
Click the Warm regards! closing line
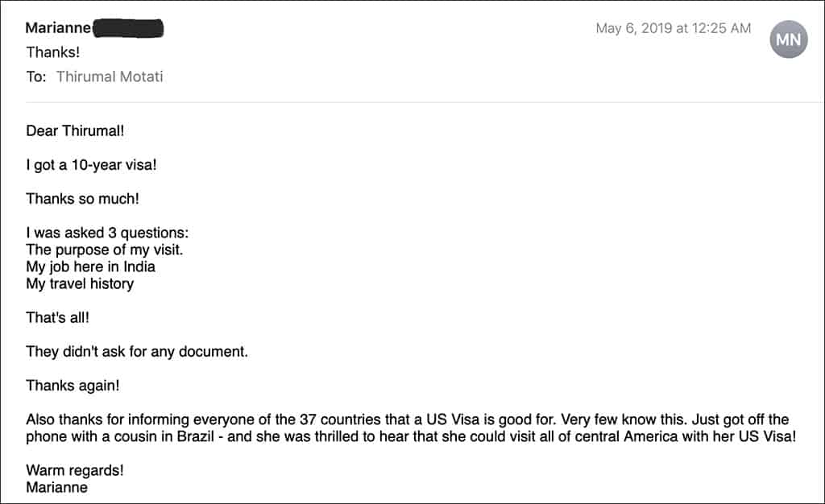coord(75,470)
